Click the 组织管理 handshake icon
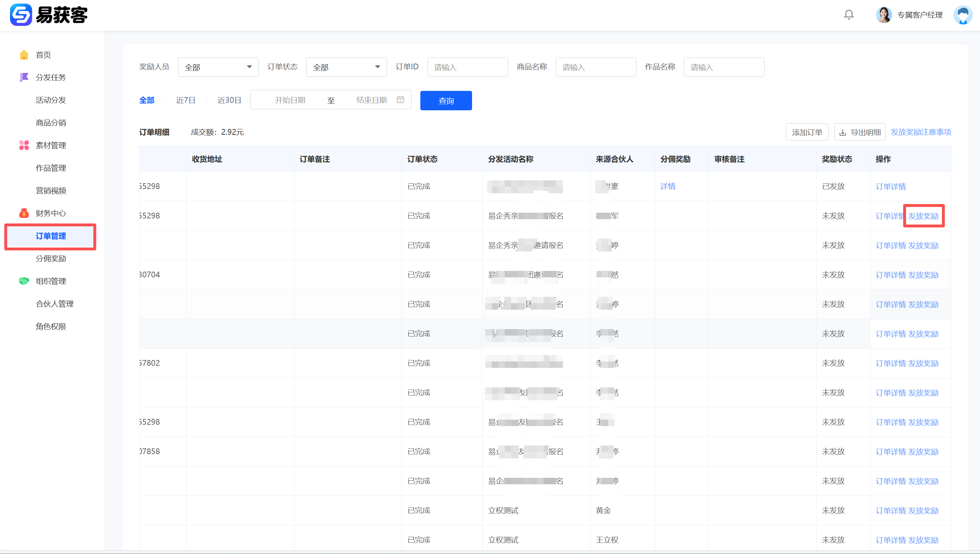 coord(24,281)
